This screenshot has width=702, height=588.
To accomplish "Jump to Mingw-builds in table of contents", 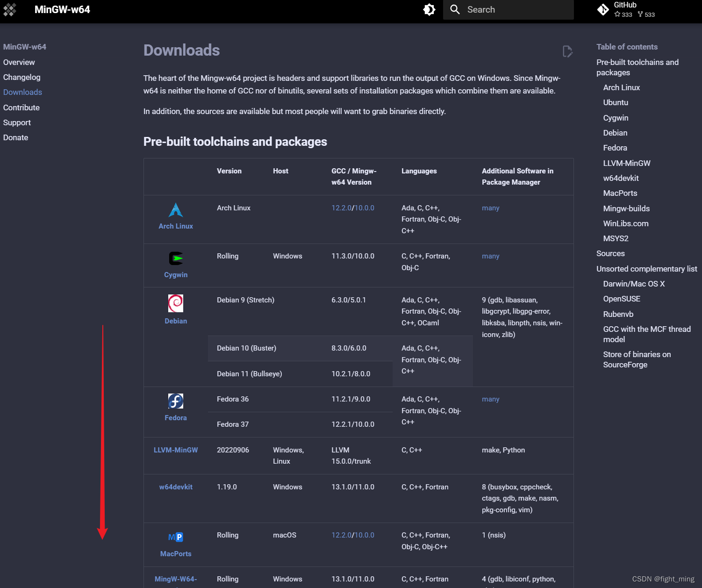I will click(626, 208).
